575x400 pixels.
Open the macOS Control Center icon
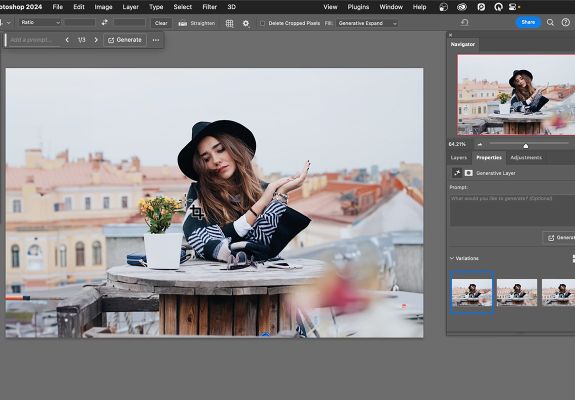pos(513,7)
